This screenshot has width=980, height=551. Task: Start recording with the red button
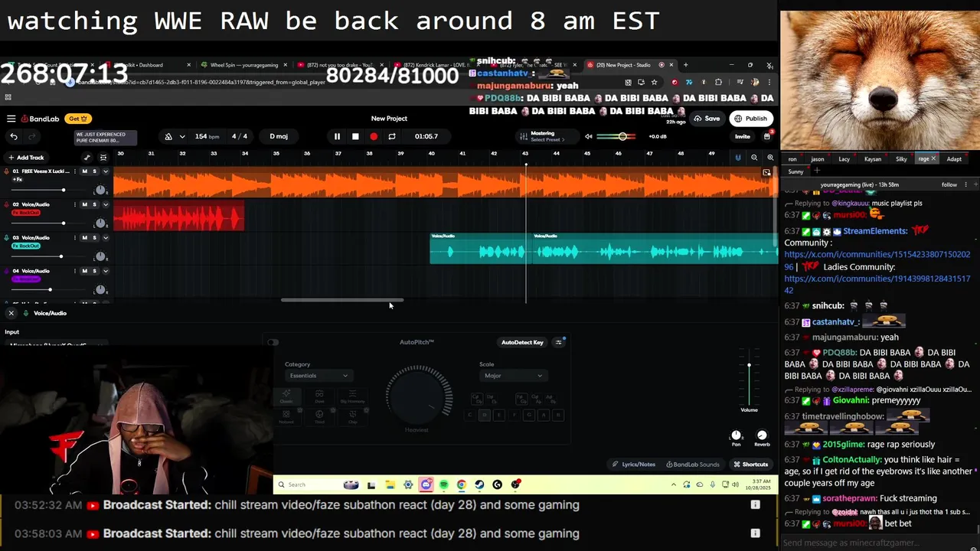click(x=374, y=136)
